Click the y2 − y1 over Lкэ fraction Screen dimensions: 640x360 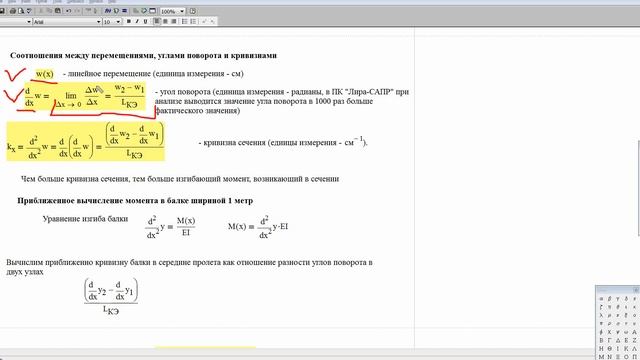[x=111, y=296]
